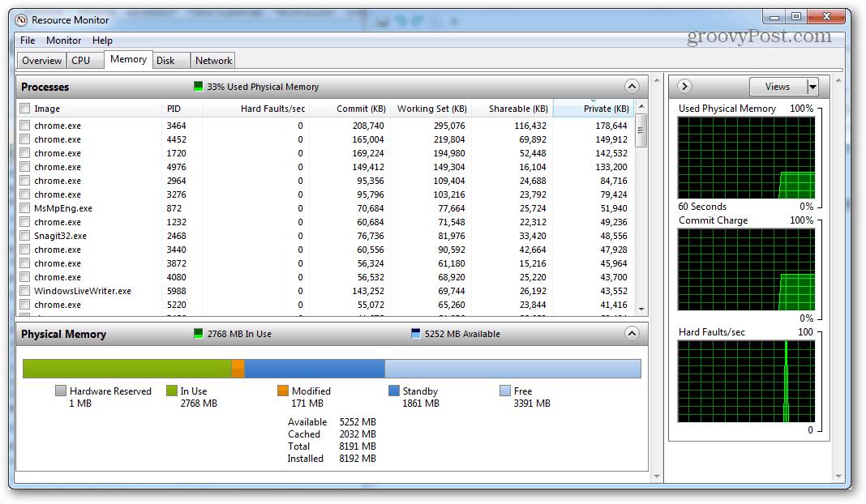
Task: Collapse the Physical Memory section
Action: [x=632, y=333]
